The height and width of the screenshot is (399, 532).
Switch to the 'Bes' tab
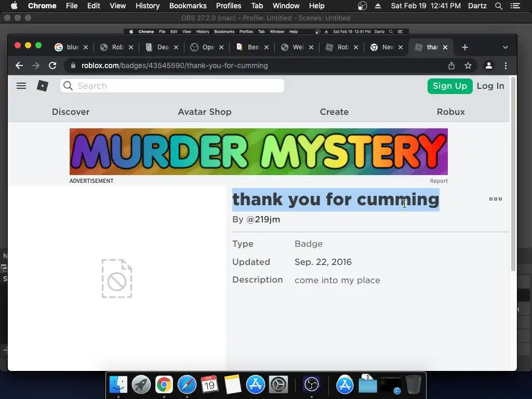[248, 47]
